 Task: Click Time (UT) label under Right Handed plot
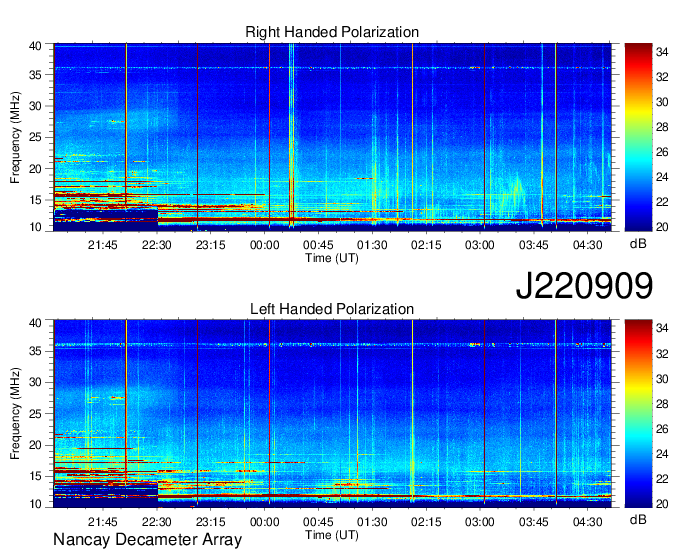click(x=332, y=258)
